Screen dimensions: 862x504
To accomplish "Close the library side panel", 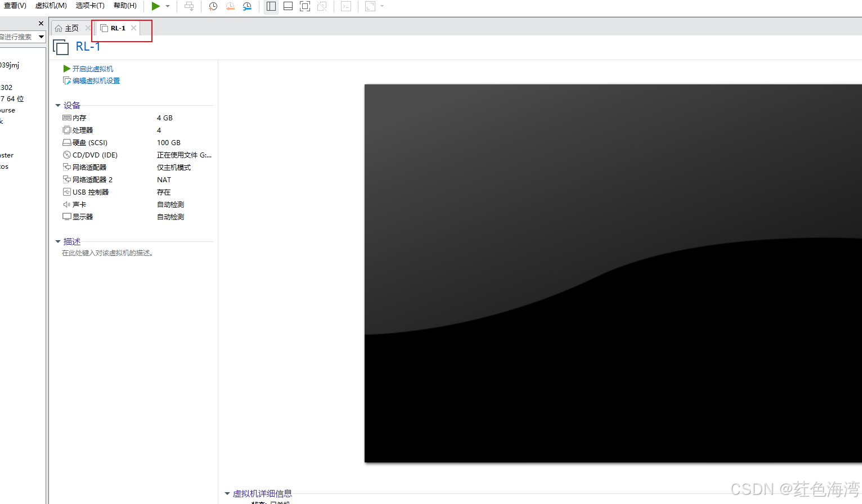I will click(41, 23).
